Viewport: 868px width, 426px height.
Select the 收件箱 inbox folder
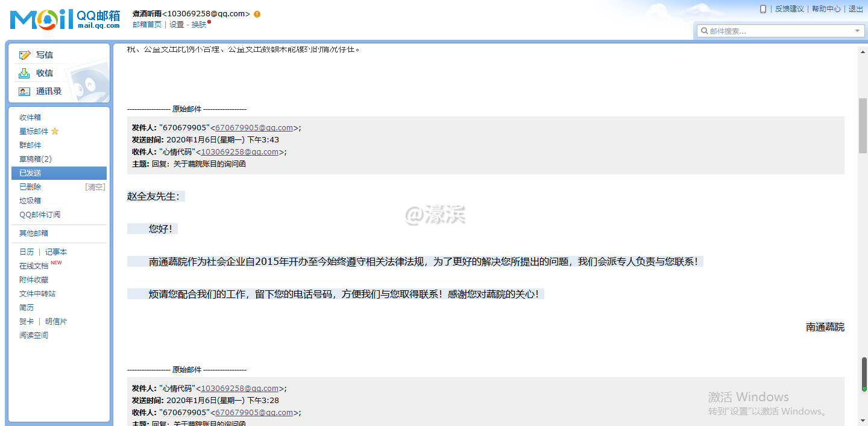pyautogui.click(x=30, y=117)
